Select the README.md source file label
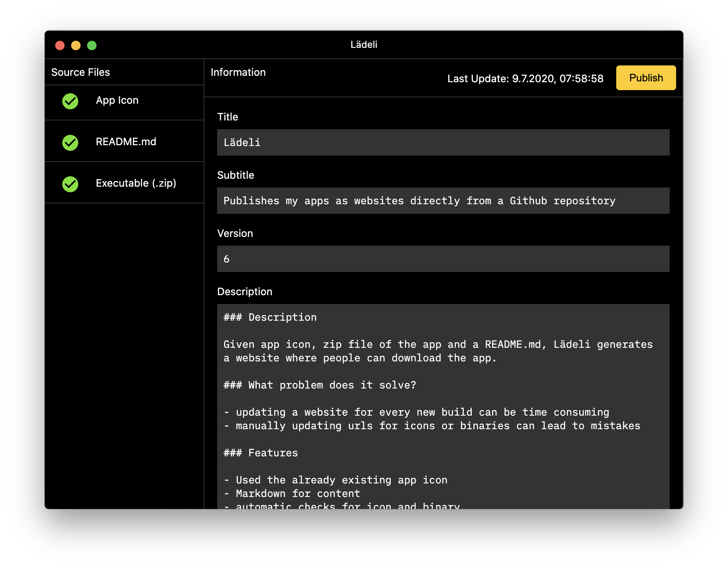728x568 pixels. pyautogui.click(x=126, y=142)
